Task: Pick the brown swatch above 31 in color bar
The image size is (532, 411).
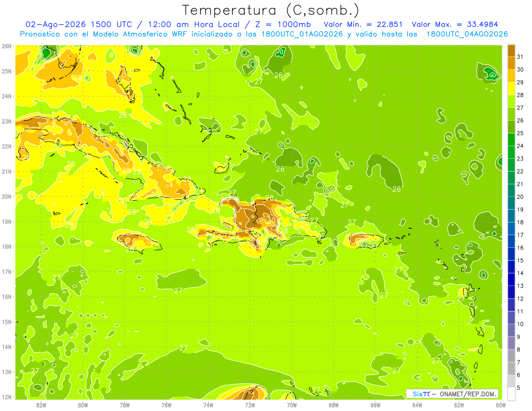Action: (x=511, y=51)
